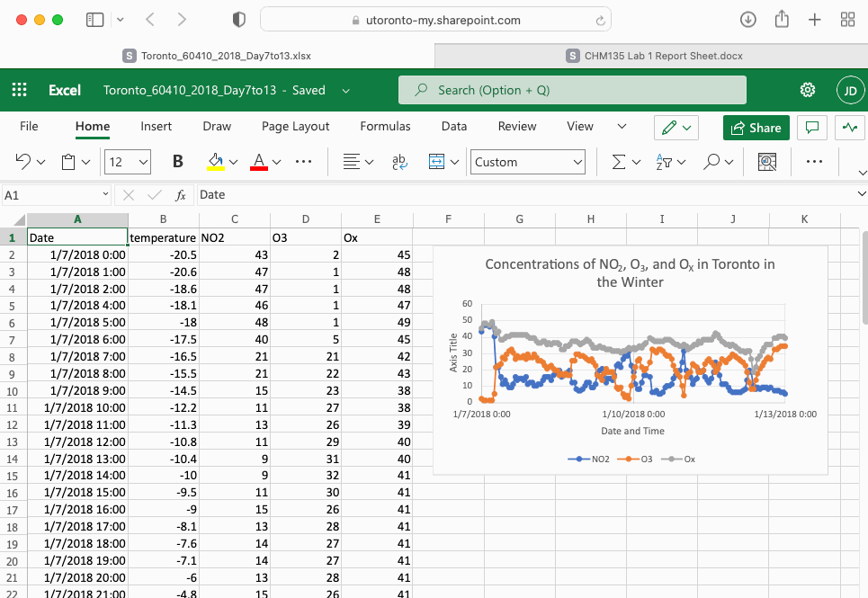
Task: Click the Undo arrow icon
Action: (x=24, y=162)
